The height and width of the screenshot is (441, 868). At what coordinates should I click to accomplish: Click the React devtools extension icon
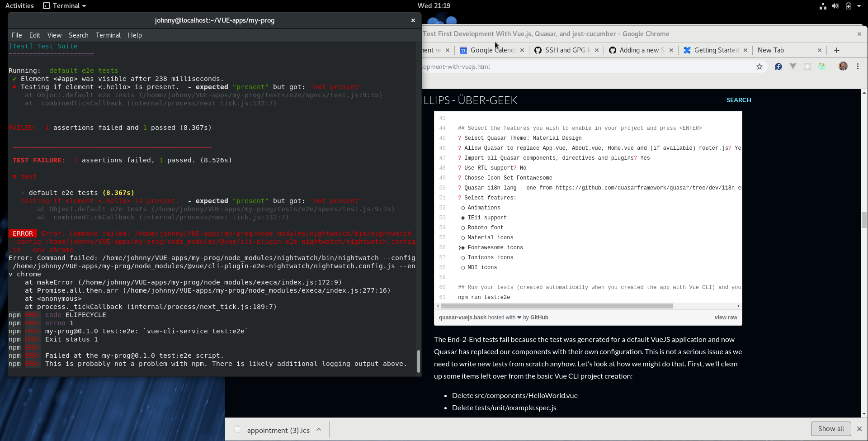click(807, 66)
